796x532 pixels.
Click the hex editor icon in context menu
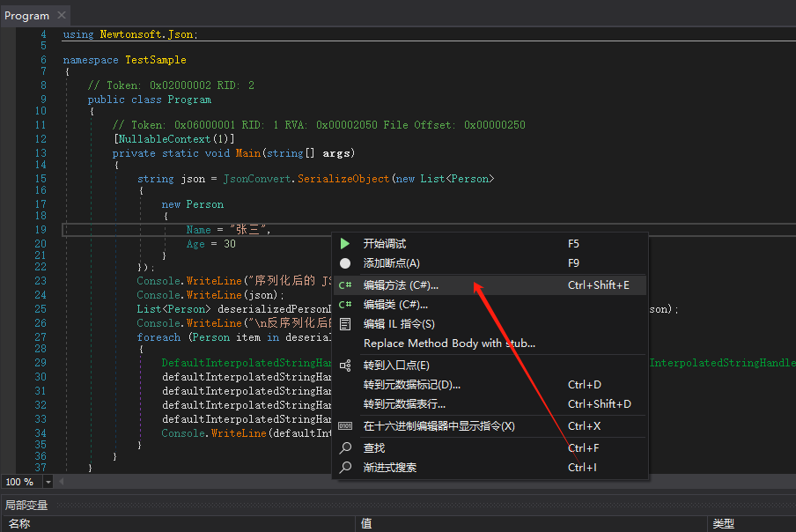(345, 426)
